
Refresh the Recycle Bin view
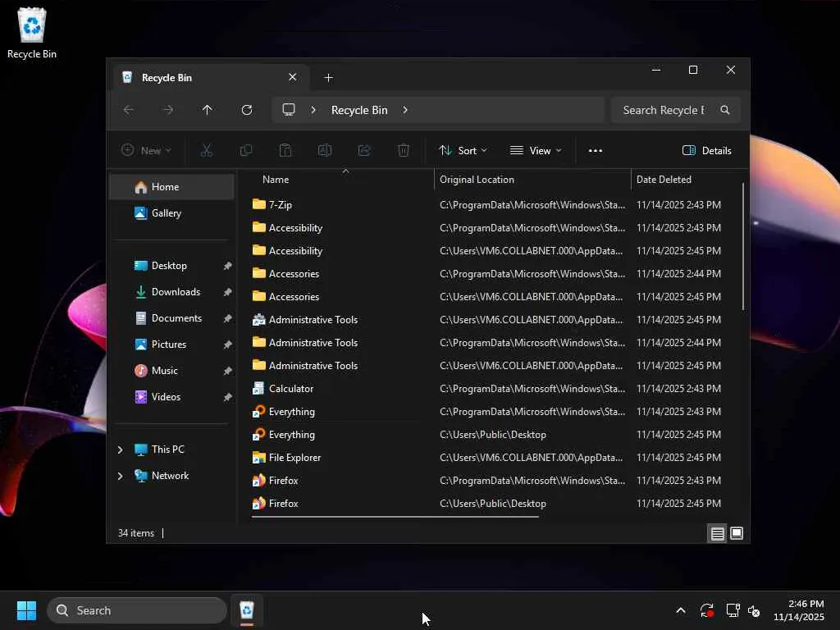pyautogui.click(x=246, y=110)
